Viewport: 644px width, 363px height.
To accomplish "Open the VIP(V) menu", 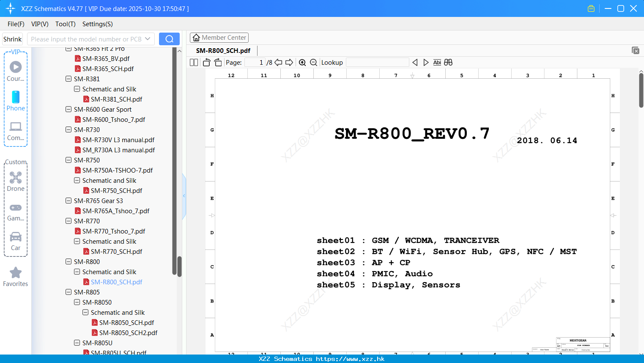I will point(40,24).
